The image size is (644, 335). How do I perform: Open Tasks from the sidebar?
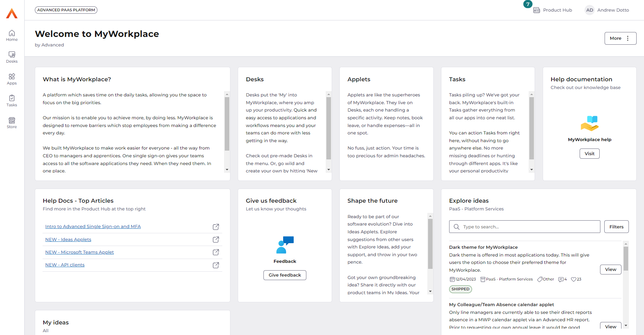click(12, 101)
